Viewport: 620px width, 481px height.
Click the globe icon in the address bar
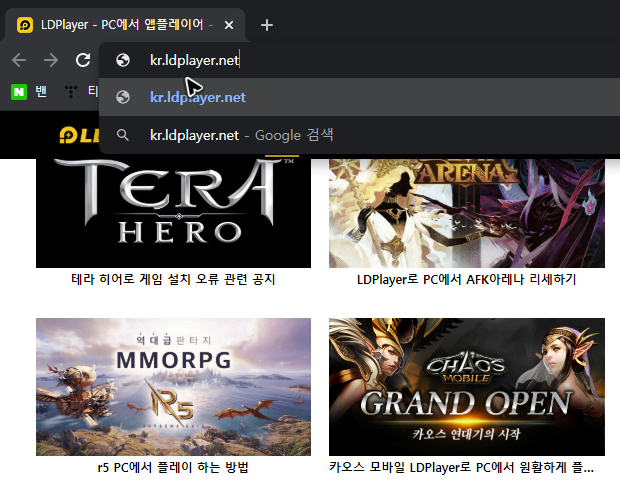123,60
